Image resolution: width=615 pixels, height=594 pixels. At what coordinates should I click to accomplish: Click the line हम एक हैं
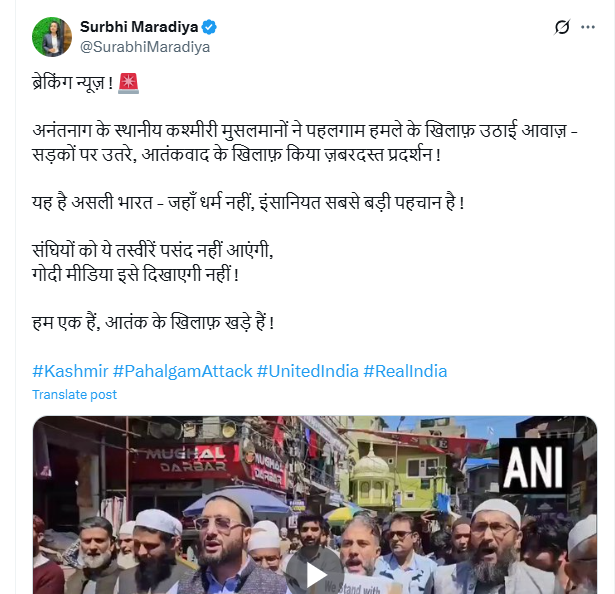tap(153, 323)
